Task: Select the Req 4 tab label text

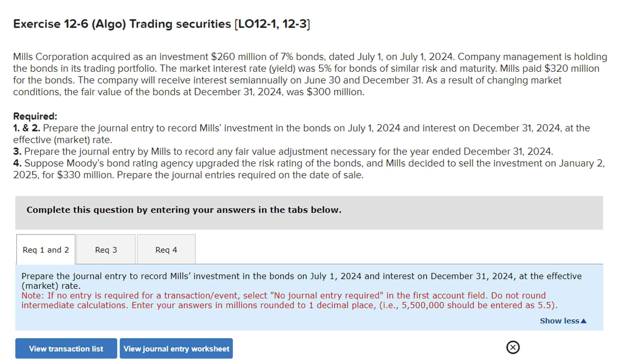Action: click(166, 250)
